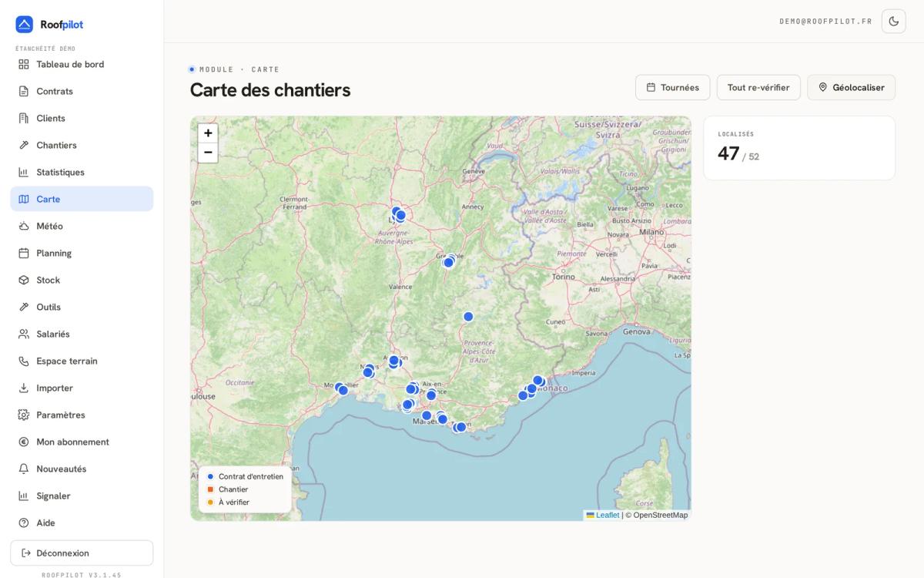Viewport: 924px width, 578px height.
Task: Click the Déconnexion button label
Action: tap(62, 553)
